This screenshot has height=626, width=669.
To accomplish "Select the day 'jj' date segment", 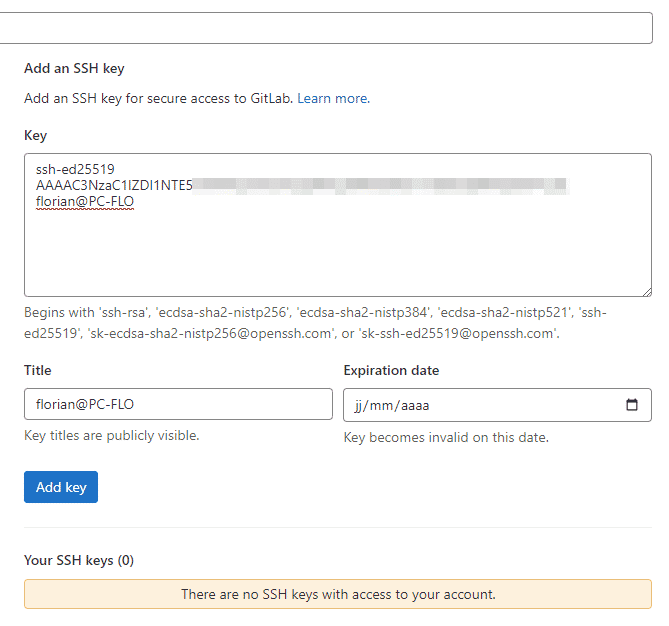I will [x=359, y=406].
